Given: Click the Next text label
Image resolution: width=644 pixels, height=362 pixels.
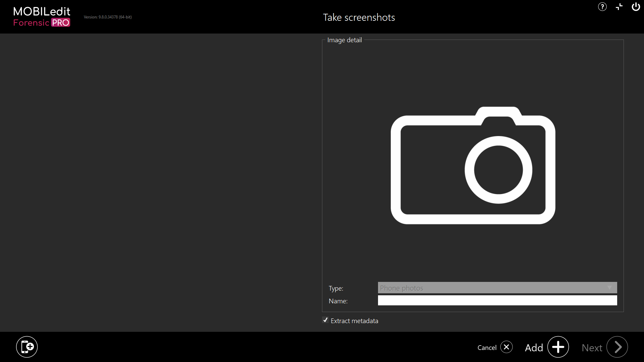Looking at the screenshot, I should tap(592, 348).
